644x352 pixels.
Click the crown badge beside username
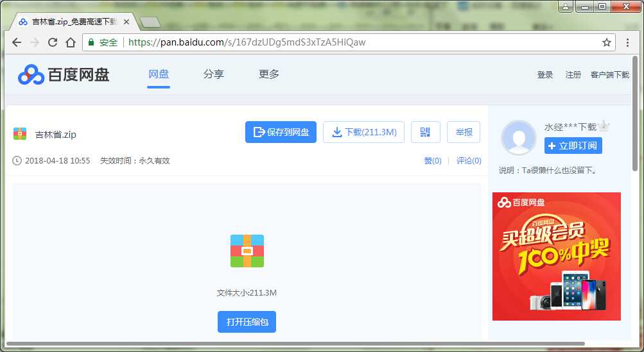[604, 126]
